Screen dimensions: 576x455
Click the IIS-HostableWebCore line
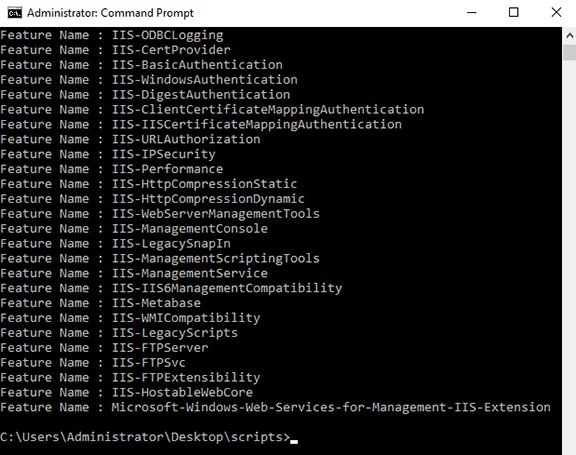126,392
